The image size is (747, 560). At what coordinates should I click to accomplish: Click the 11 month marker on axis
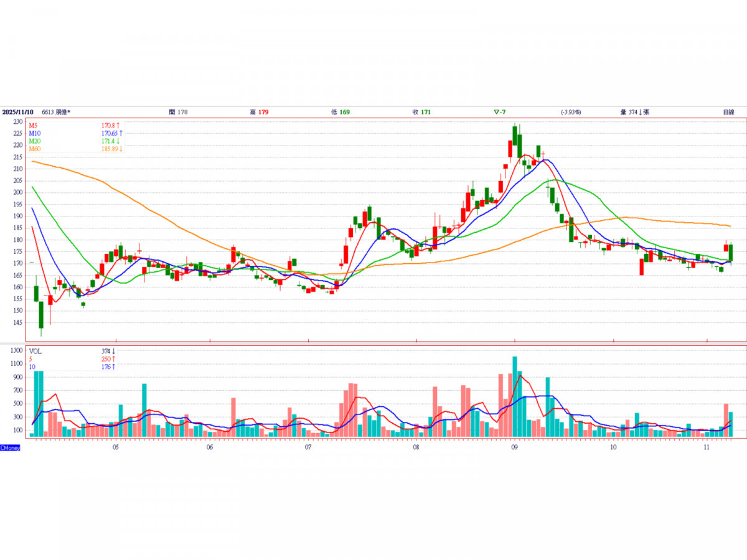707,447
